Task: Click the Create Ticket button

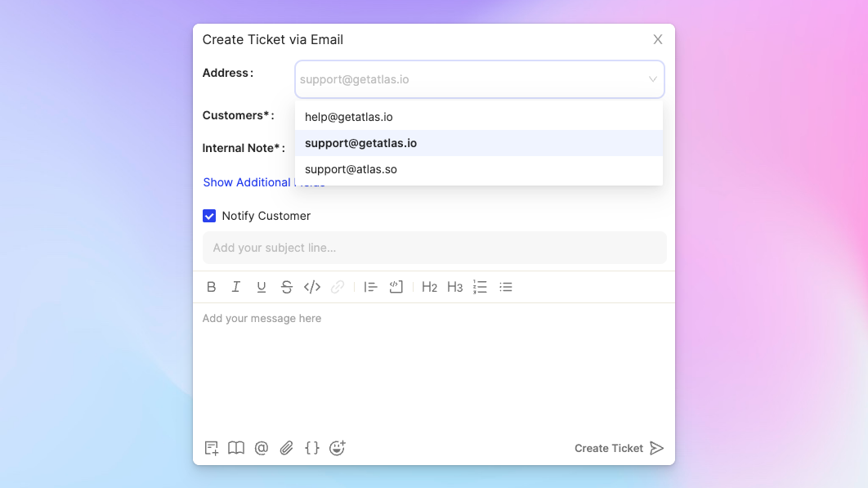Action: coord(619,448)
